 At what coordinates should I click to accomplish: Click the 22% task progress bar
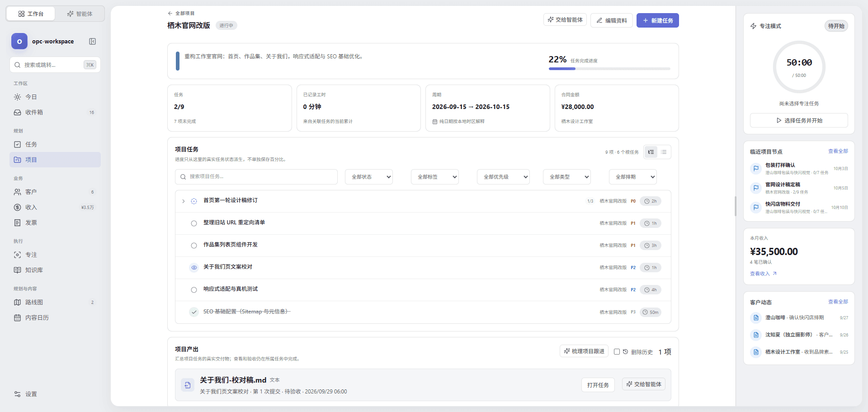click(609, 69)
